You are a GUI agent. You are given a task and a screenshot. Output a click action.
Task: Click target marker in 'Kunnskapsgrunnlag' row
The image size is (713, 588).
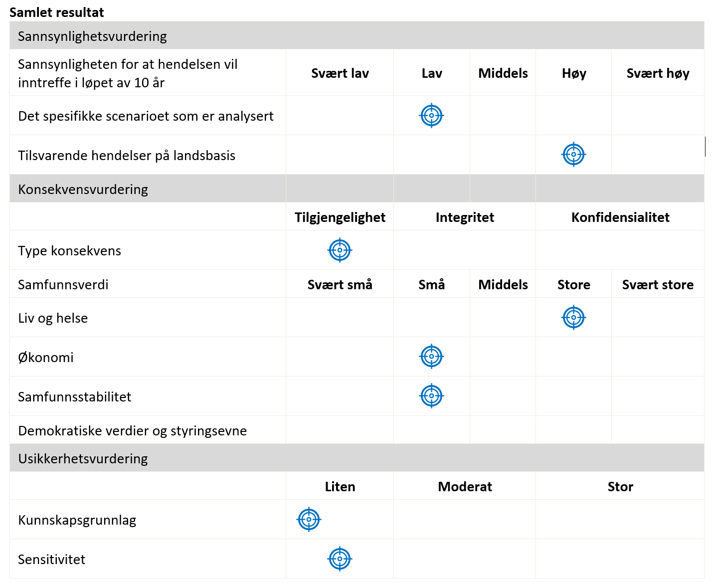click(x=309, y=520)
